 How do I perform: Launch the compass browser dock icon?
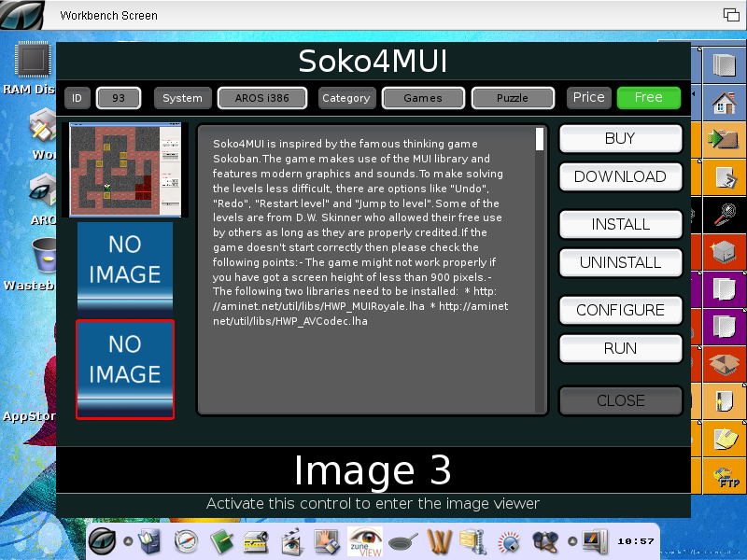(186, 542)
